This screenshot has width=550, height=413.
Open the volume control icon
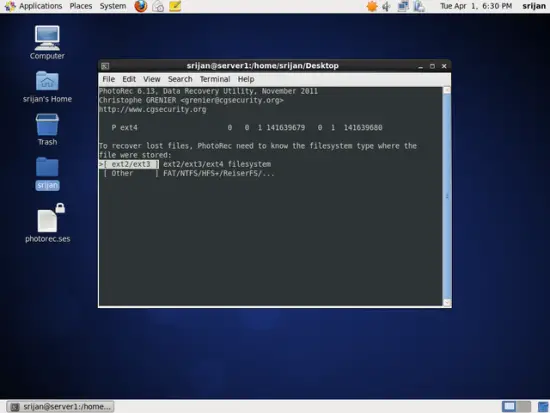(x=387, y=6)
